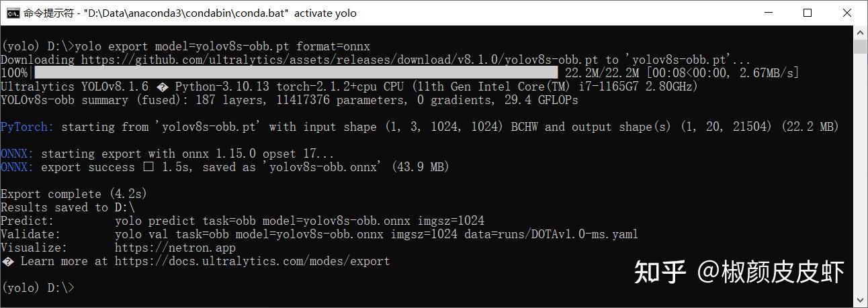The width and height of the screenshot is (868, 308).
Task: Click the empty scrollbar track below thumb
Action: pos(860,174)
